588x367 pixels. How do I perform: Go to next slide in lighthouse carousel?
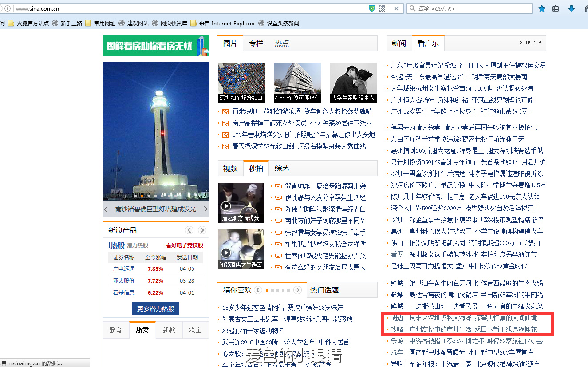click(x=205, y=209)
